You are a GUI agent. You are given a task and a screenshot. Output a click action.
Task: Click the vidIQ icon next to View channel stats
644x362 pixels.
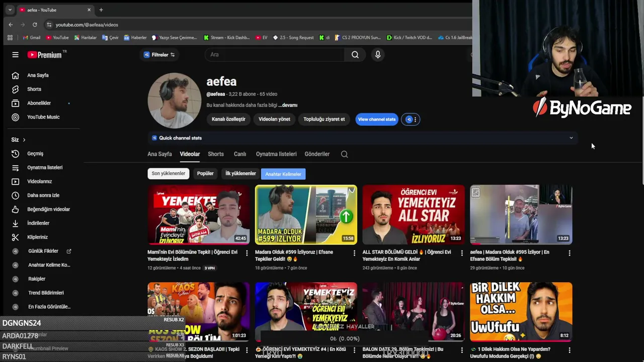coord(409,120)
